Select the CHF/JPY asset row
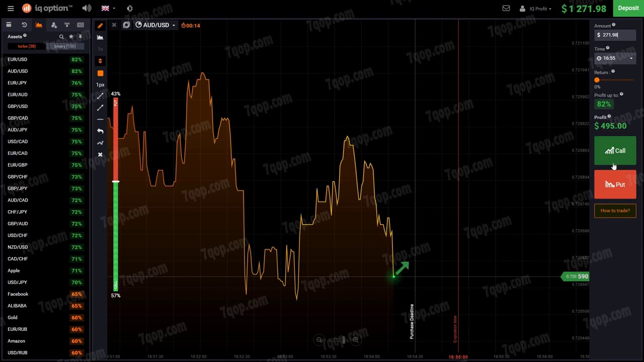644x362 pixels. click(45, 212)
